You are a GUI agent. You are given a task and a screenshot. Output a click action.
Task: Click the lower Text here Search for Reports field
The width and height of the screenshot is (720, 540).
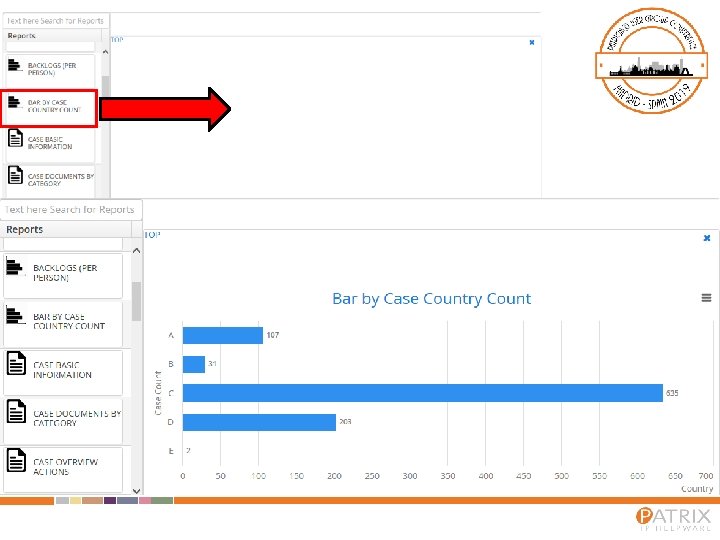[x=71, y=210]
